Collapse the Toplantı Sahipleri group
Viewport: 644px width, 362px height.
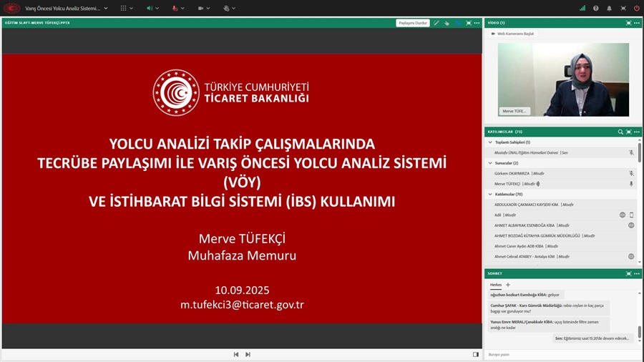pos(490,142)
